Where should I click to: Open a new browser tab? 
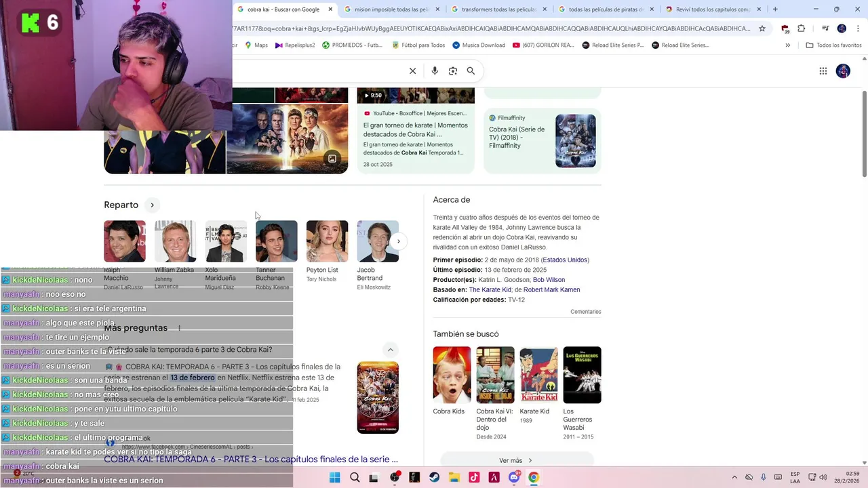pyautogui.click(x=775, y=9)
